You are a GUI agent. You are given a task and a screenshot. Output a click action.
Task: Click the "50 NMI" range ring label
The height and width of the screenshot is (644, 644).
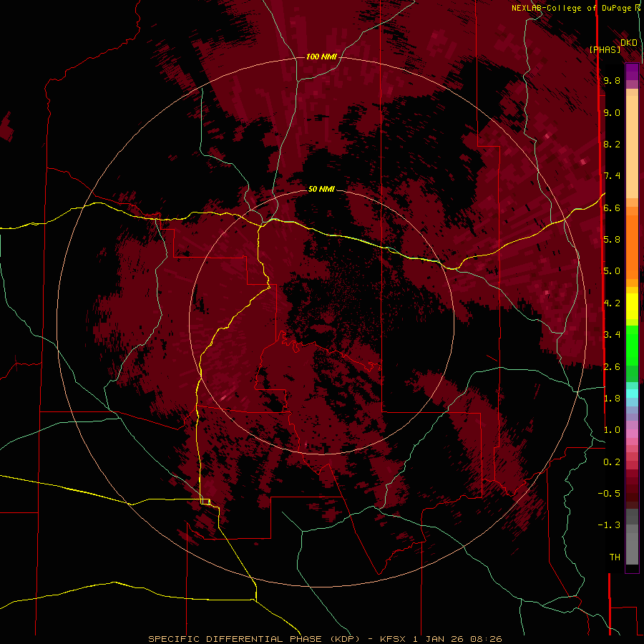(321, 189)
